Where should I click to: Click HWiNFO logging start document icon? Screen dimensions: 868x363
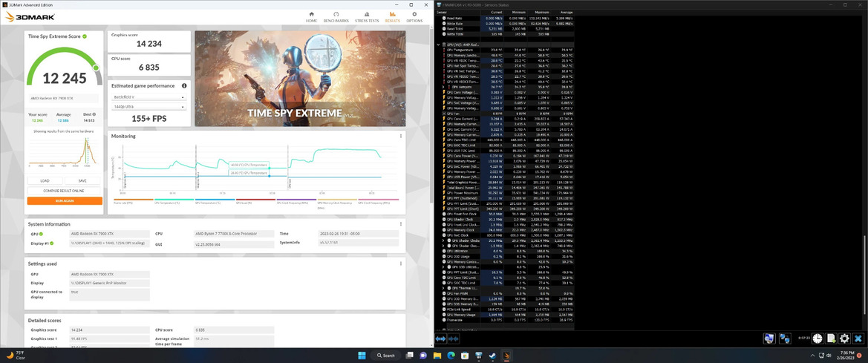831,338
